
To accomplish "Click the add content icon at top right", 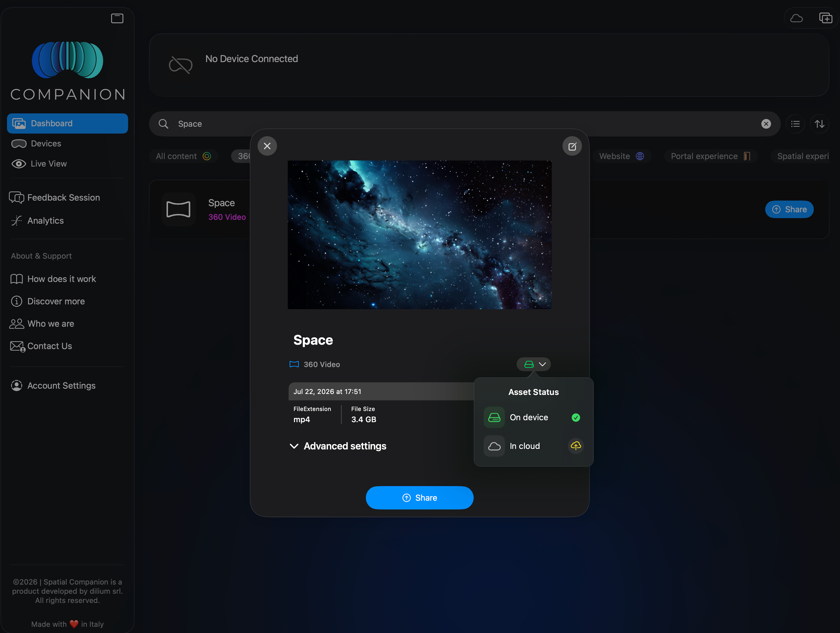I will pos(825,18).
